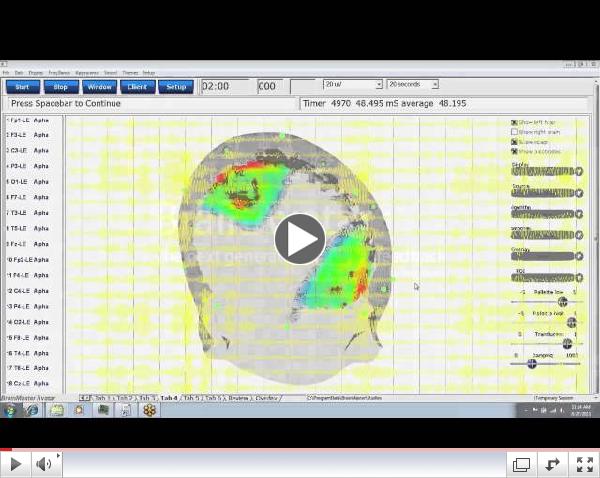This screenshot has width=600, height=478.
Task: Click the Windows Start orb in taskbar
Action: pyautogui.click(x=10, y=410)
